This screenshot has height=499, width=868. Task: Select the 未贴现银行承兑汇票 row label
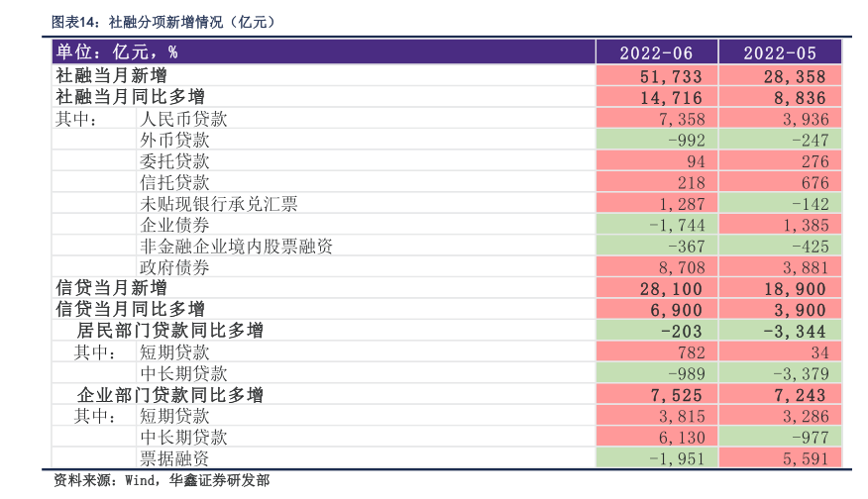[219, 204]
